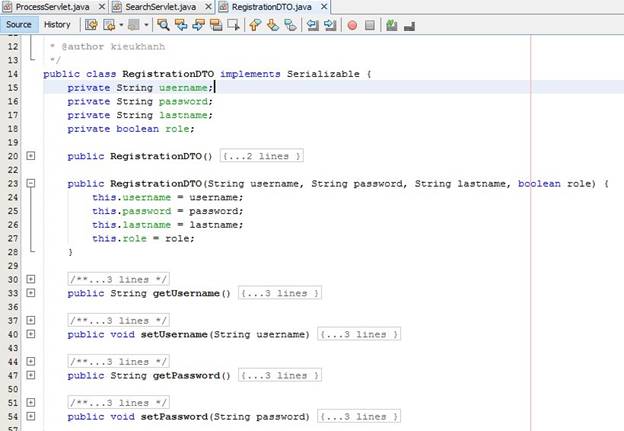
Task: Expand the Javadoc fold at line 51
Action: [31, 402]
